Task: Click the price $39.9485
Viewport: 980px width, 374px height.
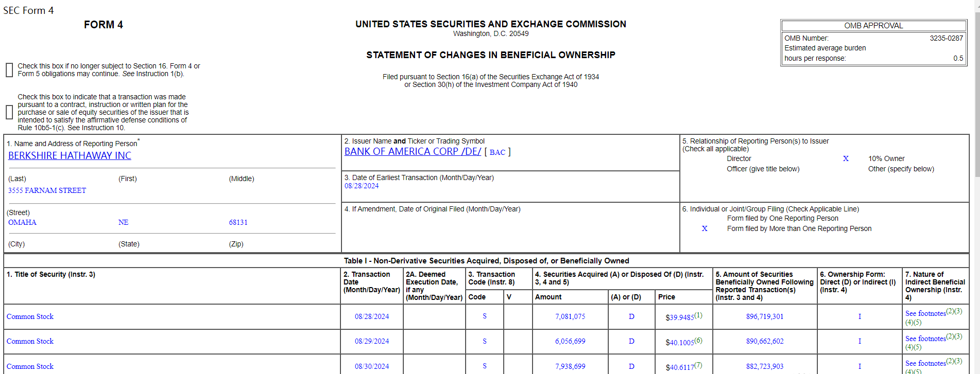Action: tap(680, 317)
